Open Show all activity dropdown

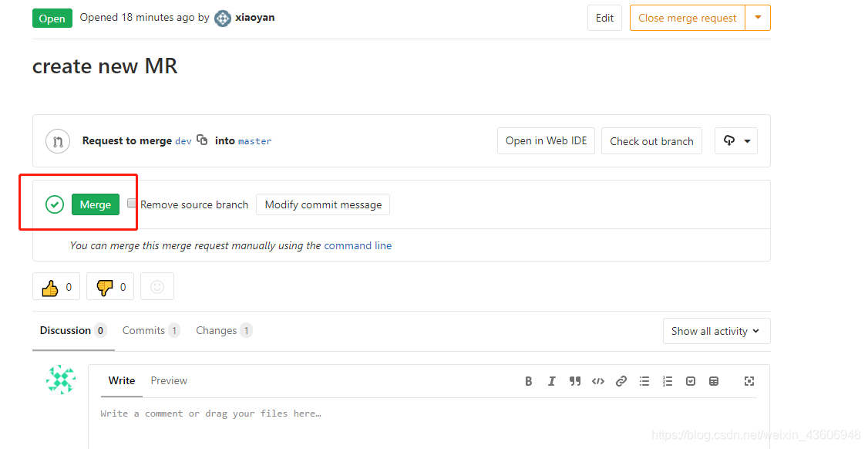[716, 331]
